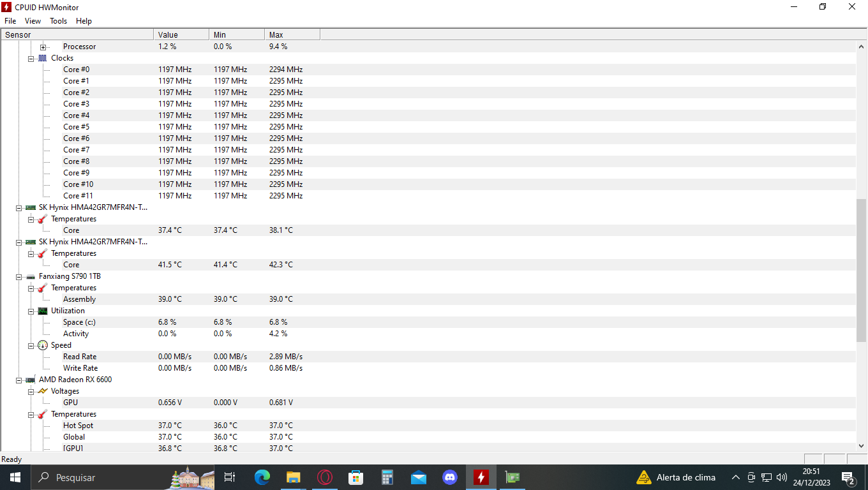Click the Value column header

click(x=181, y=34)
